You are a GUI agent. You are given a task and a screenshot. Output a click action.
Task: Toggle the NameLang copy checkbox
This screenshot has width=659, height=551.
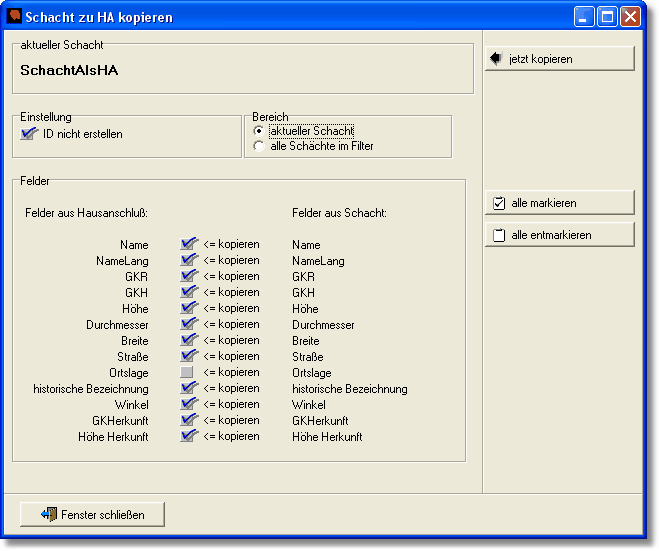(x=188, y=260)
